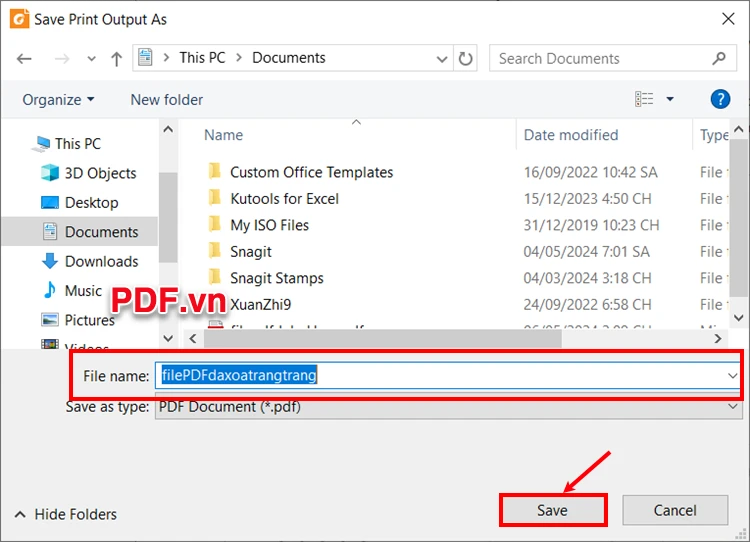750x542 pixels.
Task: Click the search magnifier icon
Action: click(719, 58)
